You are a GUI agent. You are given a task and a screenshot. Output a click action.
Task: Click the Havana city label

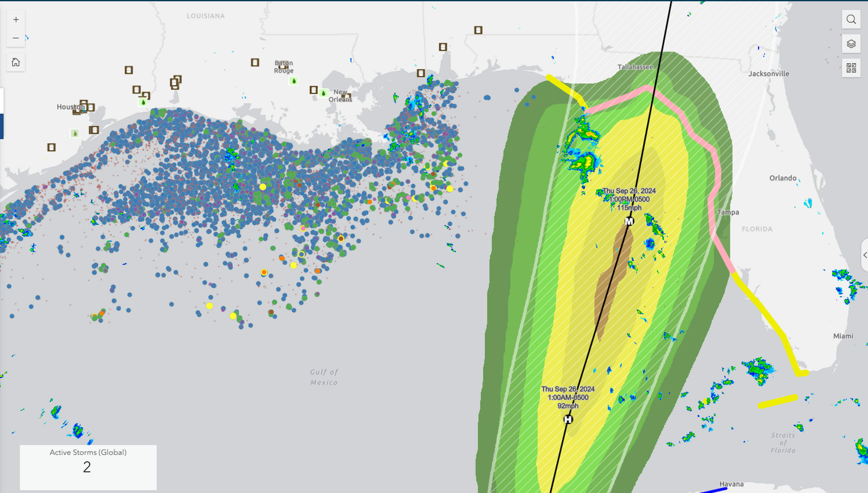pyautogui.click(x=731, y=484)
